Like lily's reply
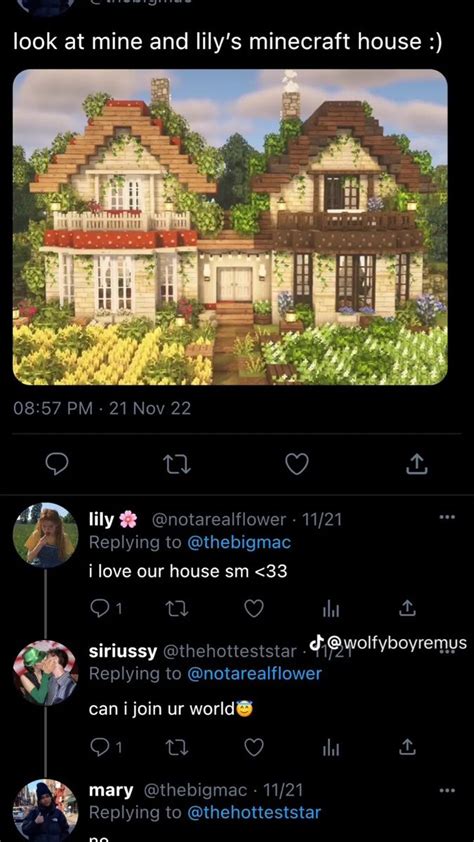 coord(254,609)
